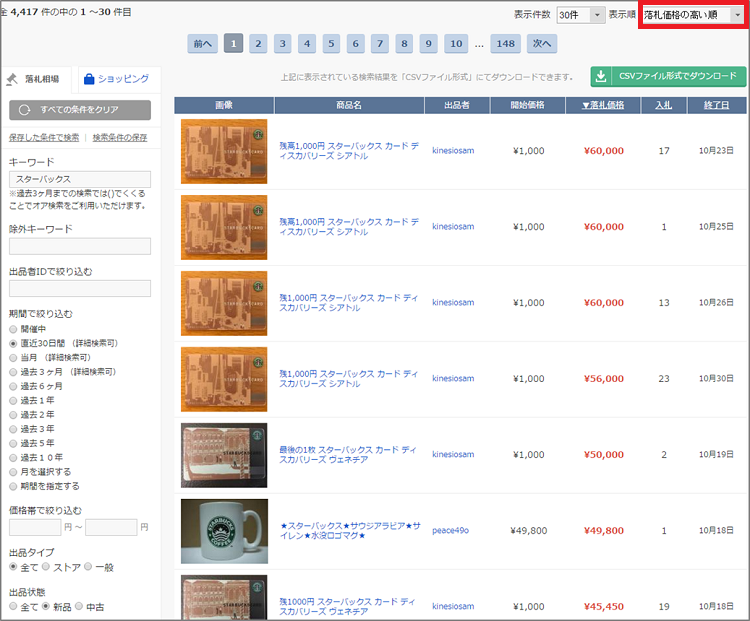The image size is (750, 621).
Task: Expand the 落札価格の高い順 sort dropdown
Action: (693, 15)
